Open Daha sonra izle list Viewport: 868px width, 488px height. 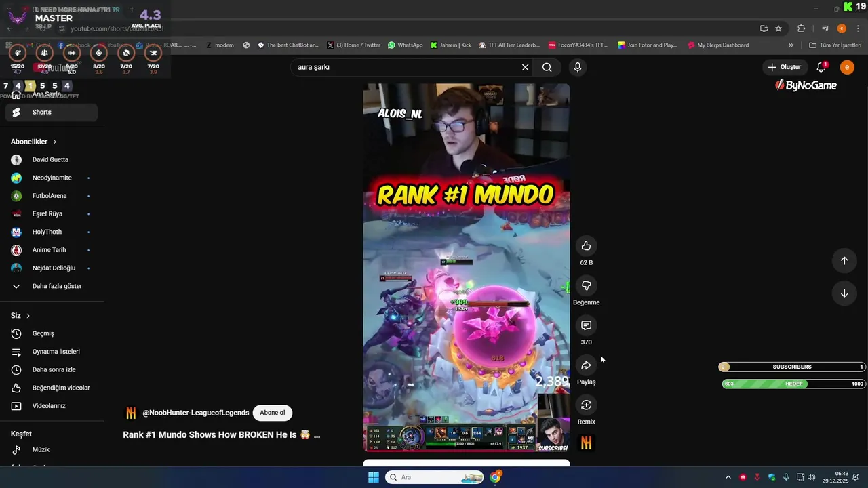coord(52,370)
